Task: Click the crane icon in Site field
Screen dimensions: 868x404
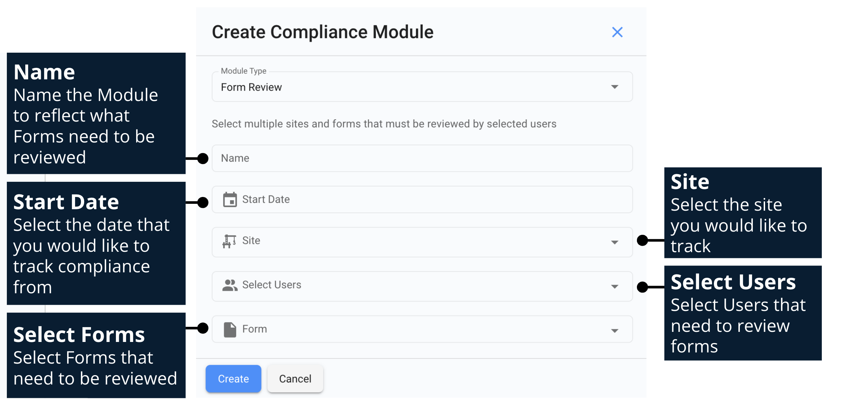Action: pos(229,241)
